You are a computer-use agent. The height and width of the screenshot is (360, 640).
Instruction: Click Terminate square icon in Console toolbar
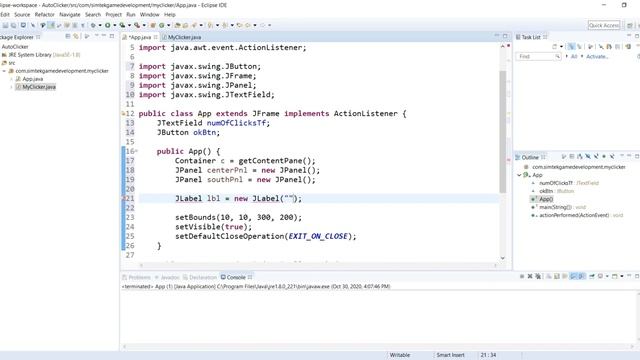522,276
